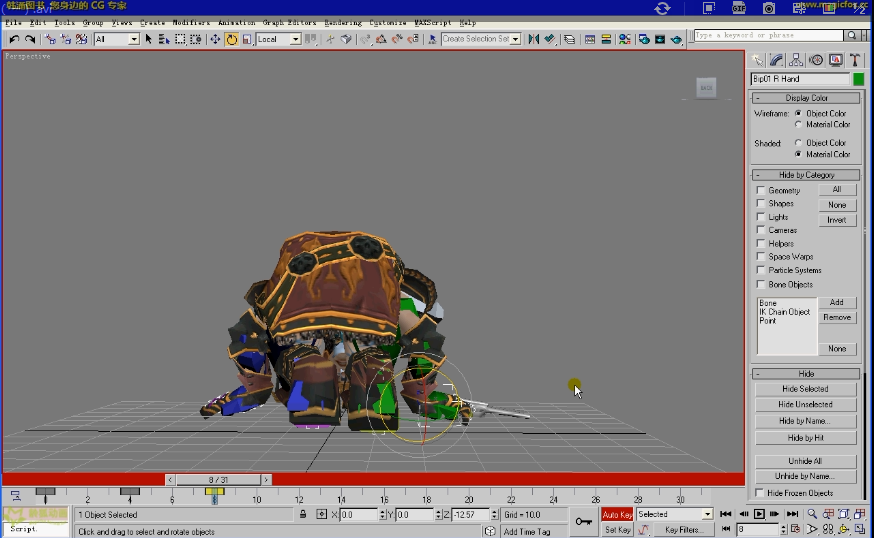874x538 pixels.
Task: Click the green object color swatch
Action: click(x=858, y=79)
